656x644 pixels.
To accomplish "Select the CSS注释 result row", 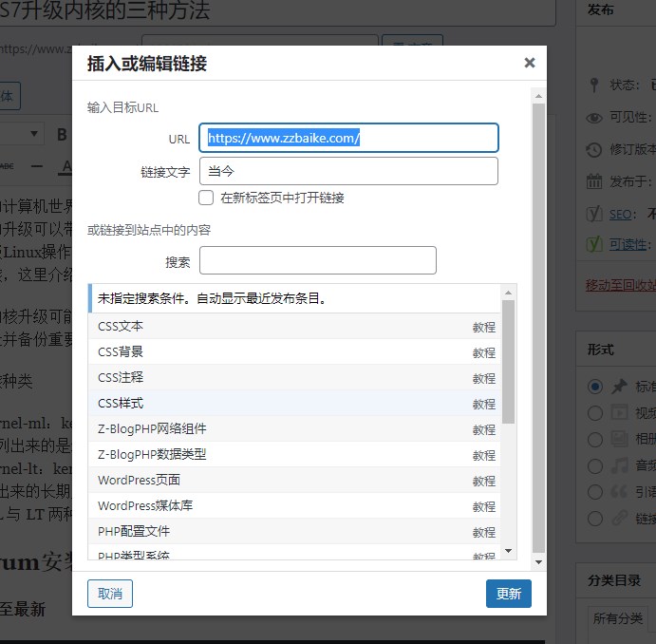I will pyautogui.click(x=294, y=377).
